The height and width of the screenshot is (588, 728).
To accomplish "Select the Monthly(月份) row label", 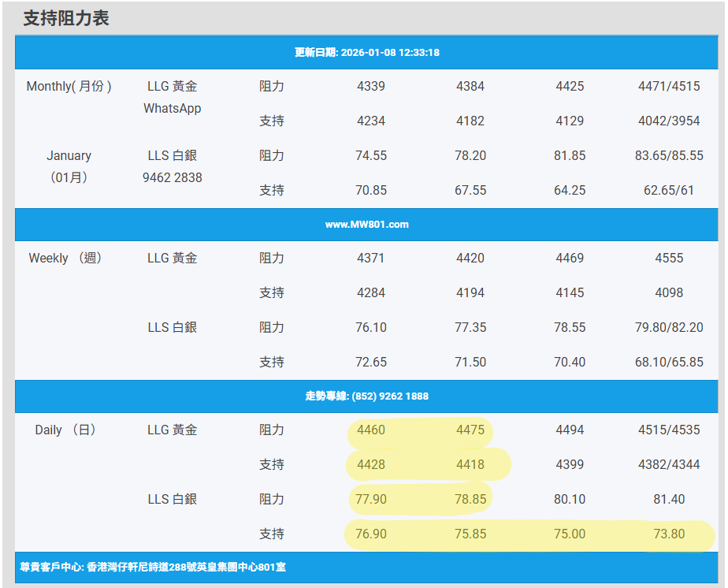I will pyautogui.click(x=69, y=87).
